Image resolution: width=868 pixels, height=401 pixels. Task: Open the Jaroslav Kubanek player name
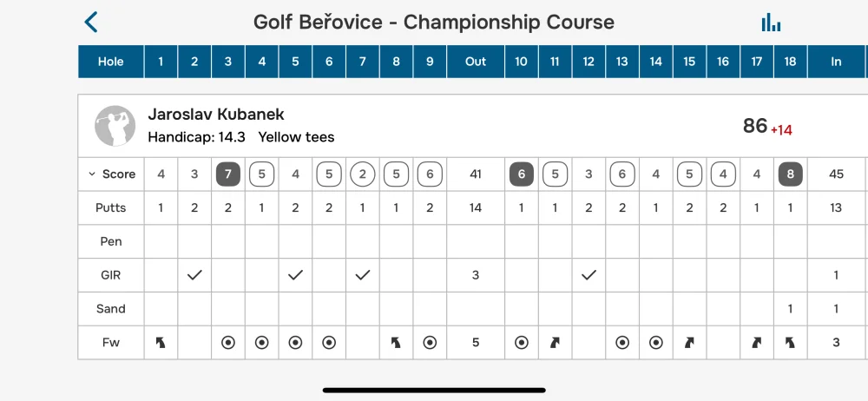click(x=216, y=114)
